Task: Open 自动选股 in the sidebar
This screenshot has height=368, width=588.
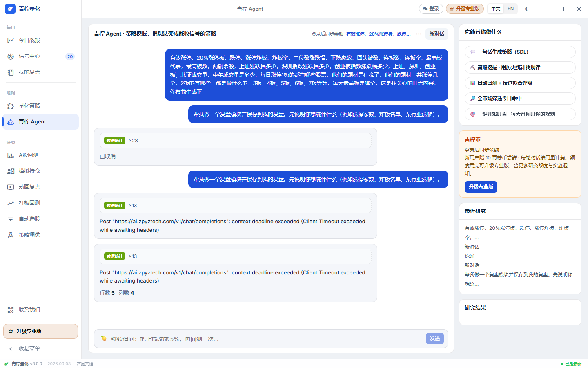Action: click(x=40, y=219)
